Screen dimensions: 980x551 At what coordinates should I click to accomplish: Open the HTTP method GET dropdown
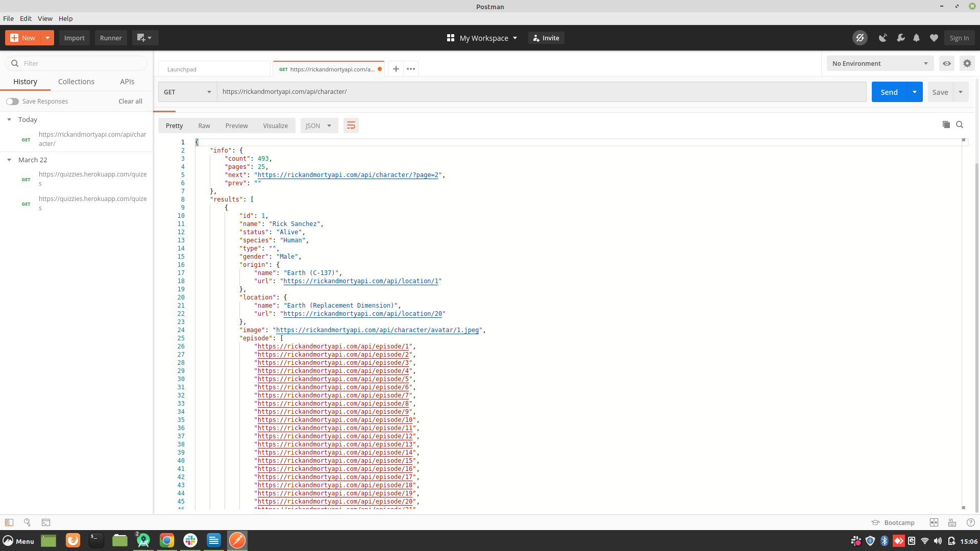pos(187,92)
